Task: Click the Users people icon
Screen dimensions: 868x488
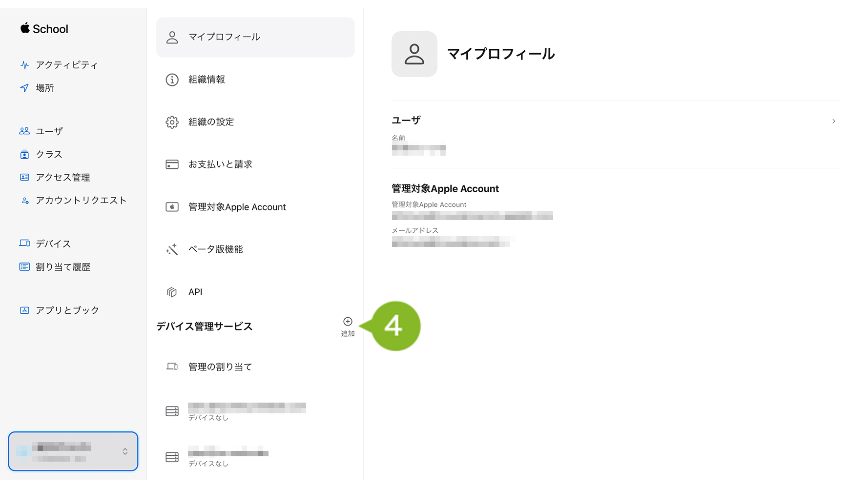Action: coord(24,131)
